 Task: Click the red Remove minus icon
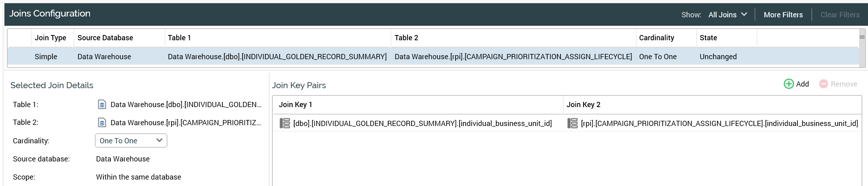[x=824, y=84]
